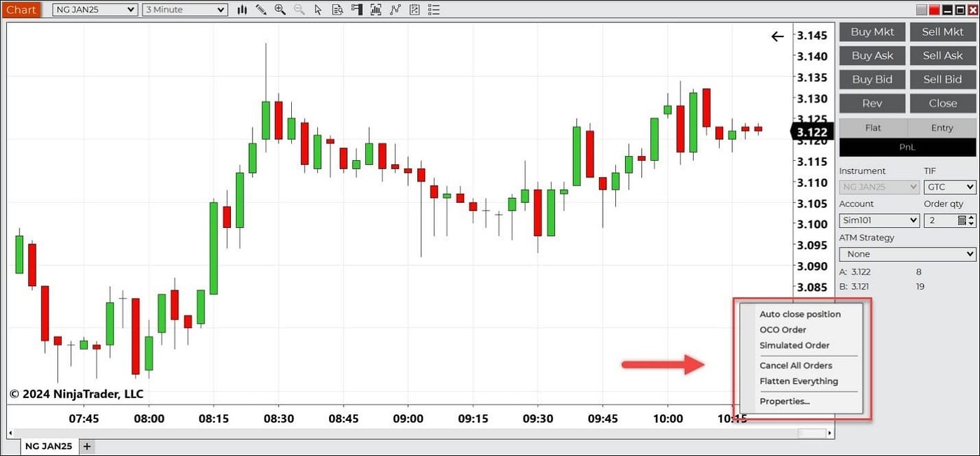Screen dimensions: 980x456
Task: Click the Entry price display
Action: point(941,127)
